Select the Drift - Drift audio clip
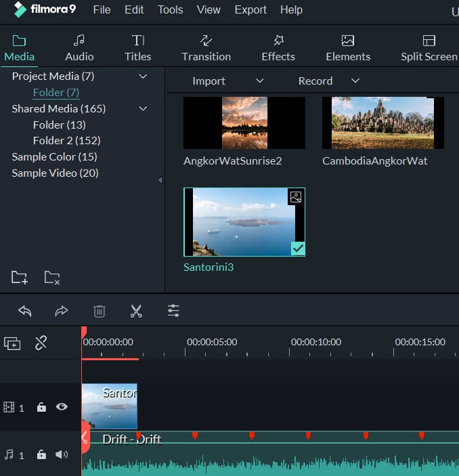This screenshot has height=476, width=459. (270, 454)
